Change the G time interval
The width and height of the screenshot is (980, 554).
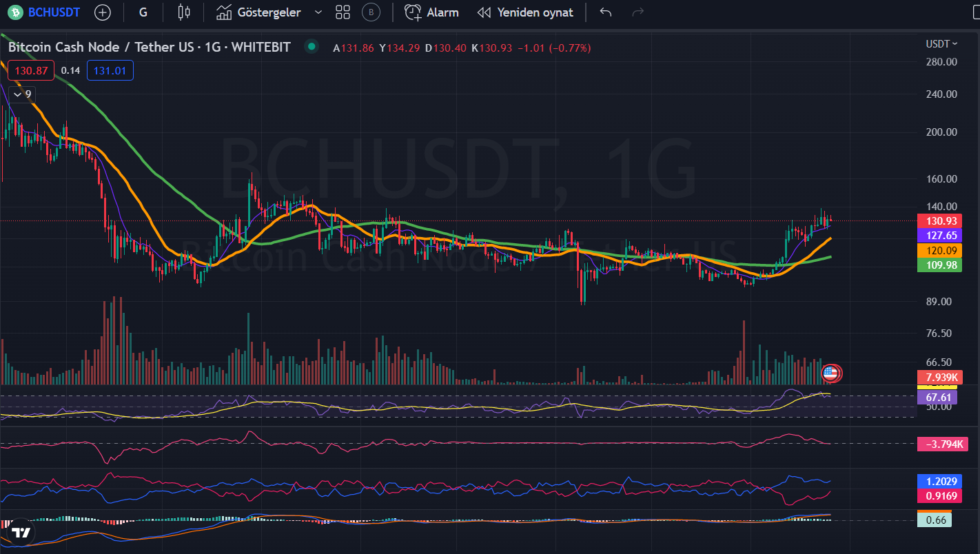(x=143, y=12)
